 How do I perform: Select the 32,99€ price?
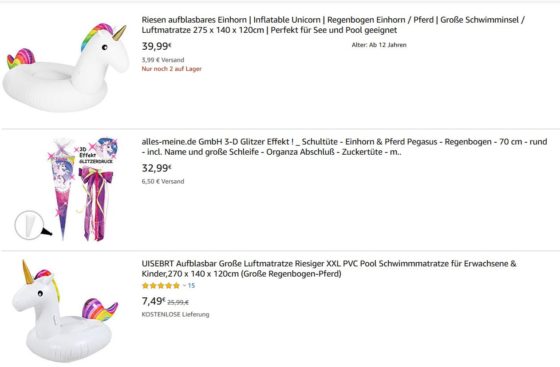click(156, 168)
